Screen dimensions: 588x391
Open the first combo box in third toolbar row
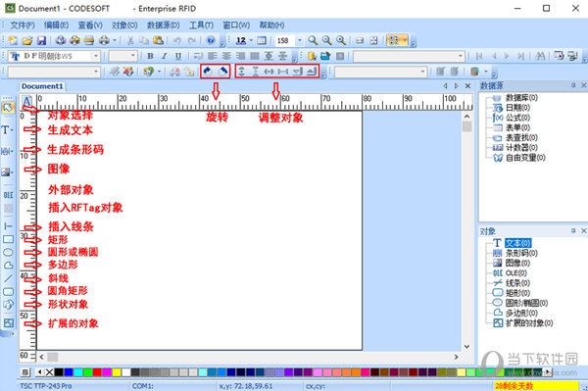[x=54, y=72]
